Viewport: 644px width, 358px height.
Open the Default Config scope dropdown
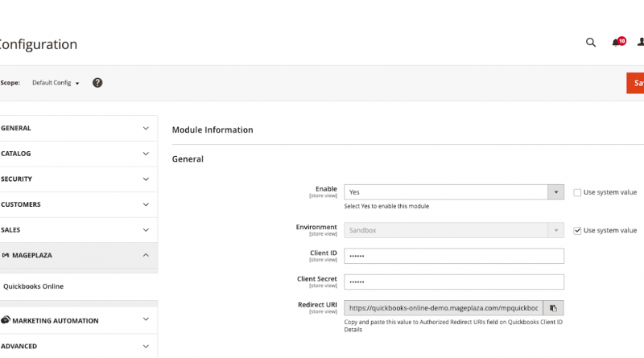[56, 83]
